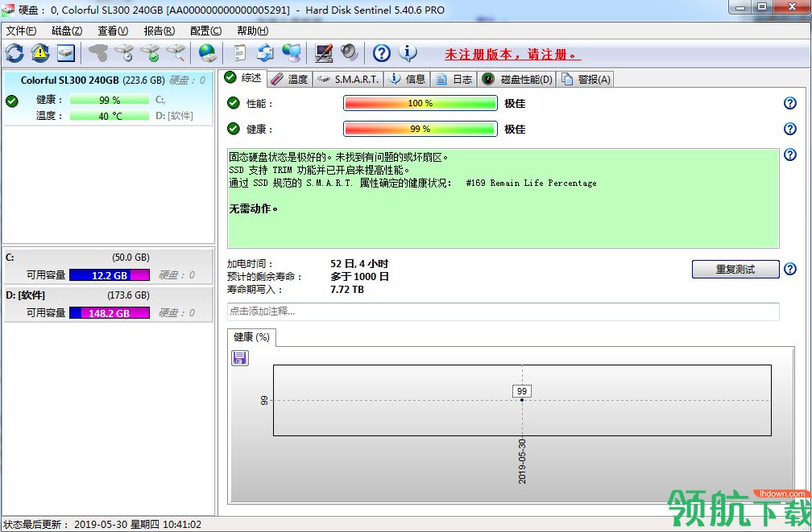The width and height of the screenshot is (812, 532).
Task: Switch to the 警报(A) tab
Action: [586, 79]
